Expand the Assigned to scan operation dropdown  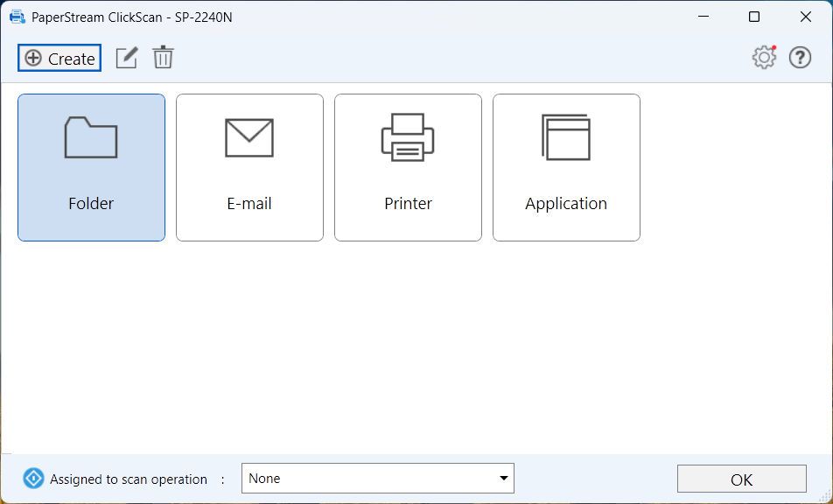tap(378, 478)
